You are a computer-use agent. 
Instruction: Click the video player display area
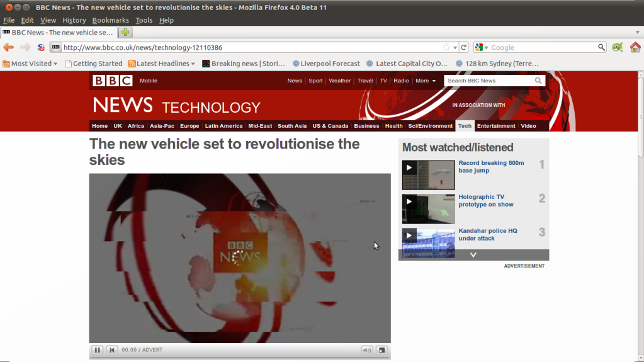(x=240, y=258)
